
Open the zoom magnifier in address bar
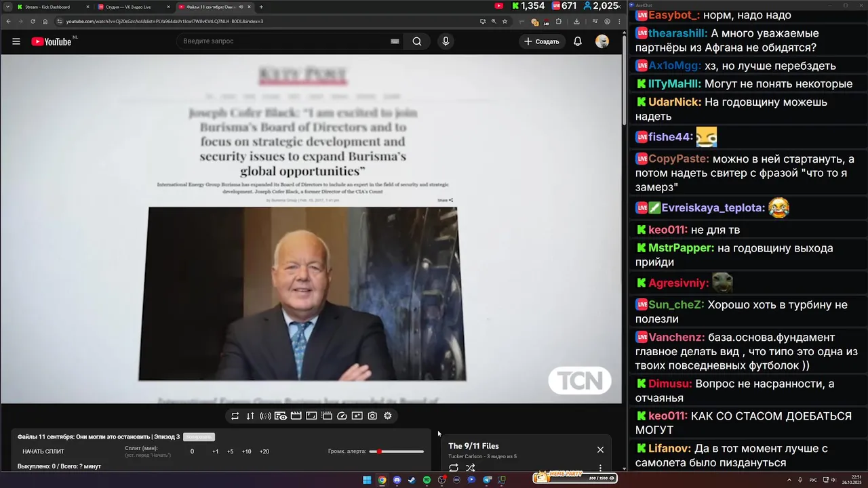point(494,21)
